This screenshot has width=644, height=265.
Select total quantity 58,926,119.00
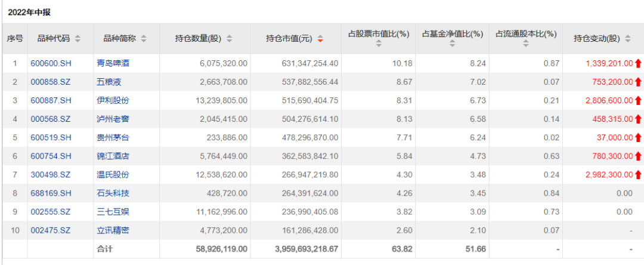(x=221, y=249)
